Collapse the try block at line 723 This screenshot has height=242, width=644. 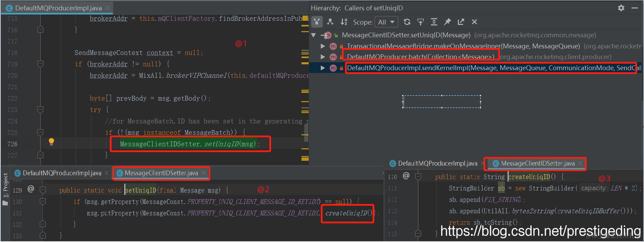tap(40, 110)
